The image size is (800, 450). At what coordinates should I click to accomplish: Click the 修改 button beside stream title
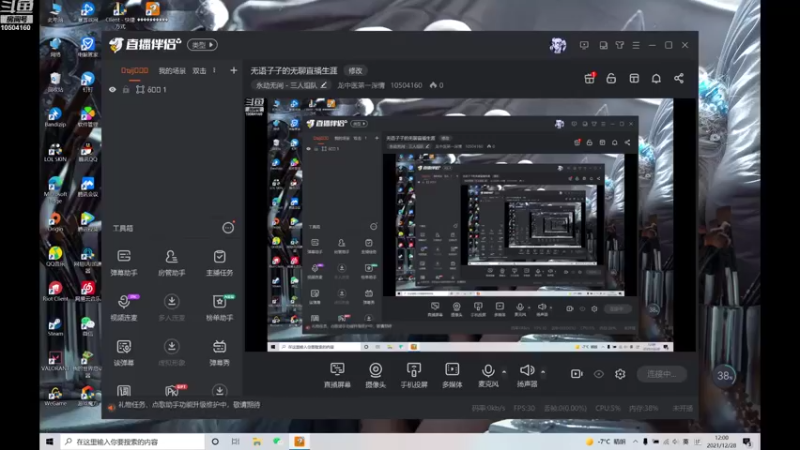point(356,70)
